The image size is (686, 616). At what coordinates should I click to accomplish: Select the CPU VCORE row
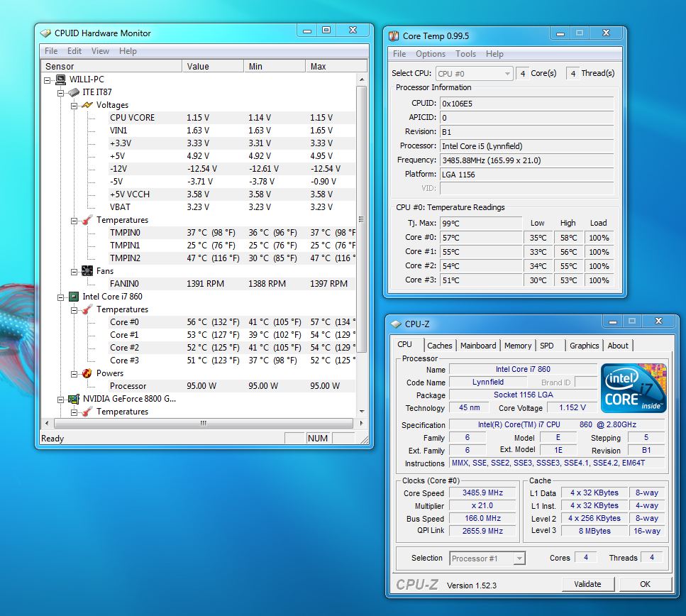click(x=231, y=118)
